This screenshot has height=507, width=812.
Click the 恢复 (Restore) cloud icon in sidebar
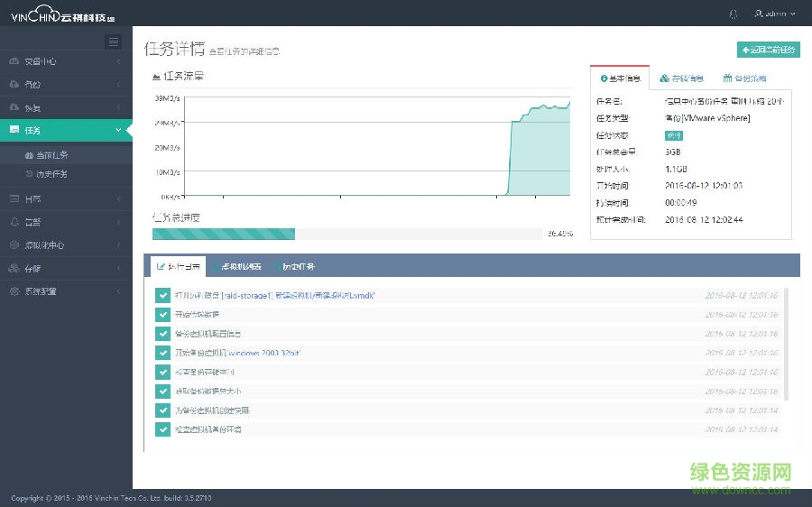coord(14,108)
